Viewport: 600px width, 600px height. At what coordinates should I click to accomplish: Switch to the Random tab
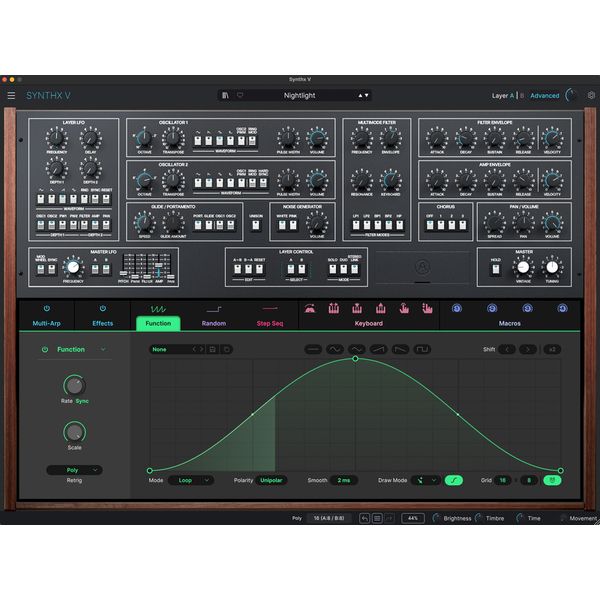pyautogui.click(x=214, y=316)
